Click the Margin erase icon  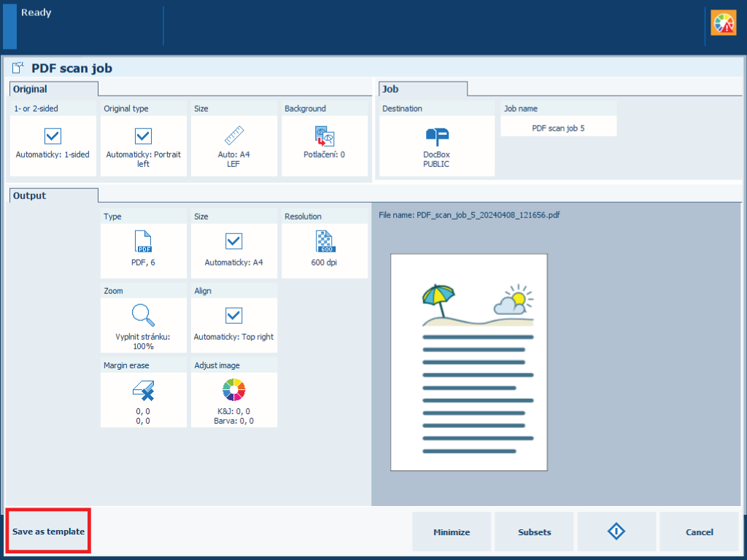[x=143, y=390]
